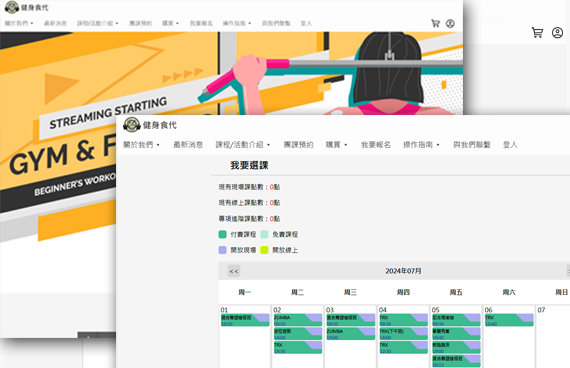Click the 付費課程 green legend swatch

click(x=222, y=234)
